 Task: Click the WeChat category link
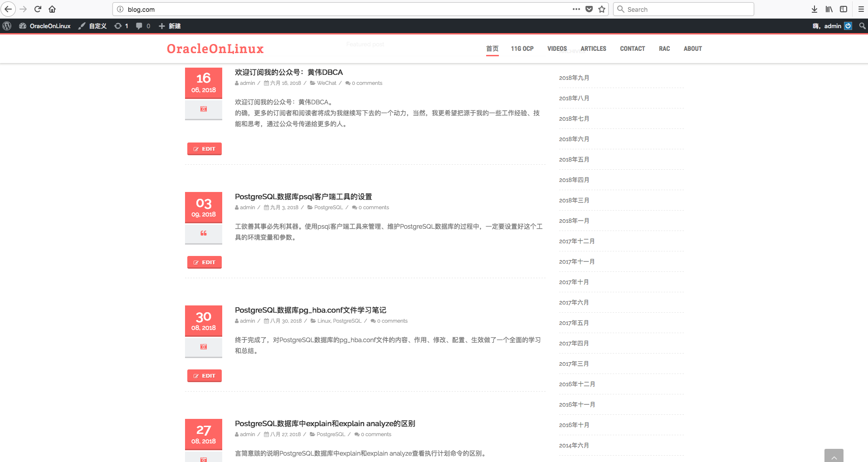pyautogui.click(x=327, y=83)
